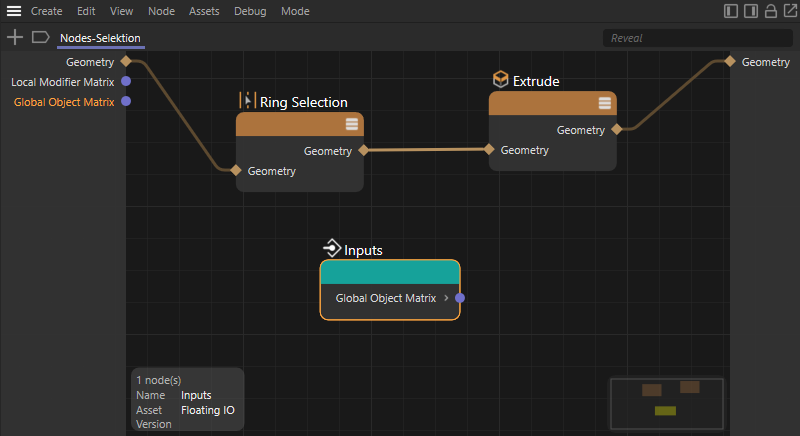The image size is (800, 436).
Task: Click the Ring Selection node icon
Action: 247,100
